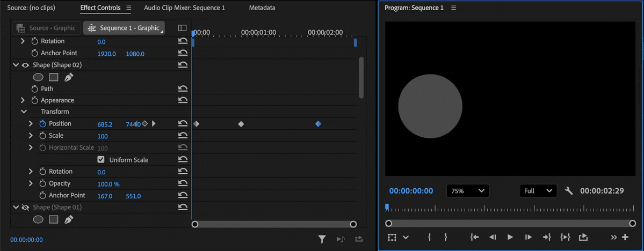Expand the Scale parameter

pyautogui.click(x=31, y=135)
